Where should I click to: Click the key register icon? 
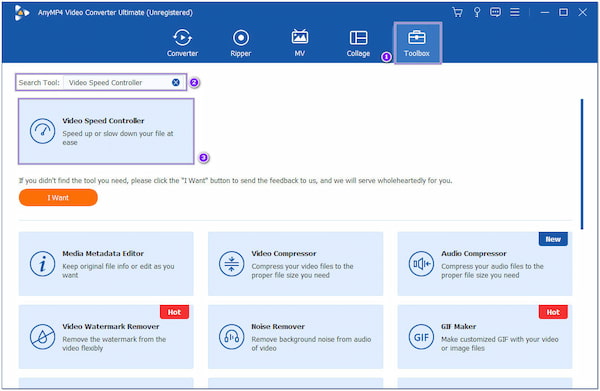coord(477,12)
